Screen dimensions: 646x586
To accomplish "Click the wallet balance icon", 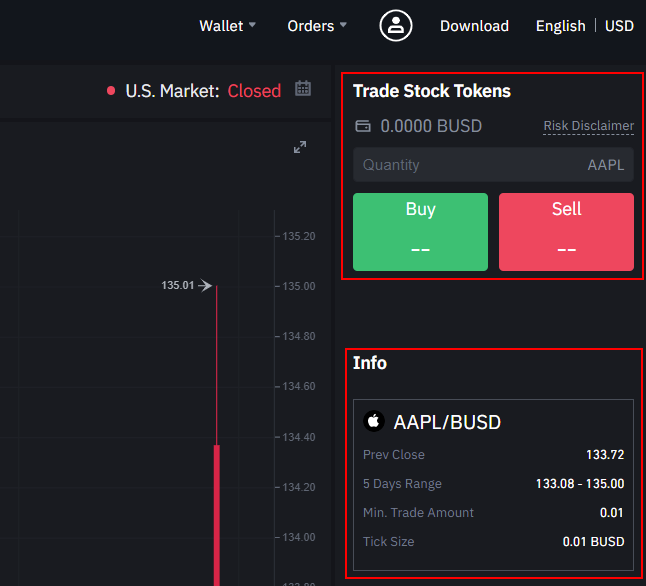I will point(363,126).
